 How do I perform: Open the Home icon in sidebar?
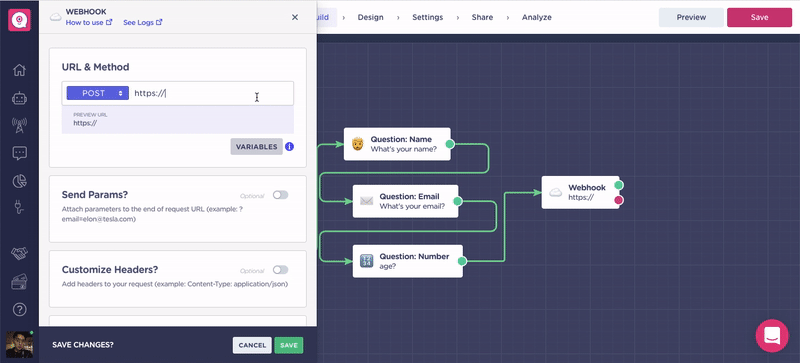tap(19, 70)
